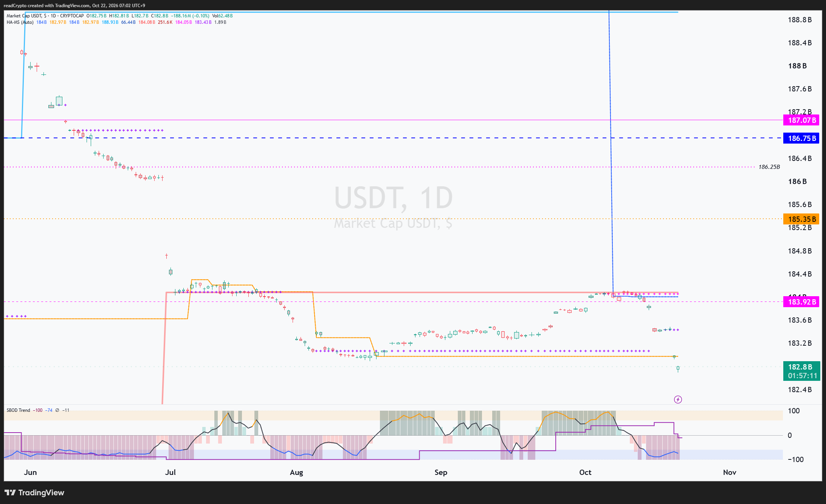Screen dimensions: 826x504
Task: Select the 187.07 B magenta price label
Action: 801,120
